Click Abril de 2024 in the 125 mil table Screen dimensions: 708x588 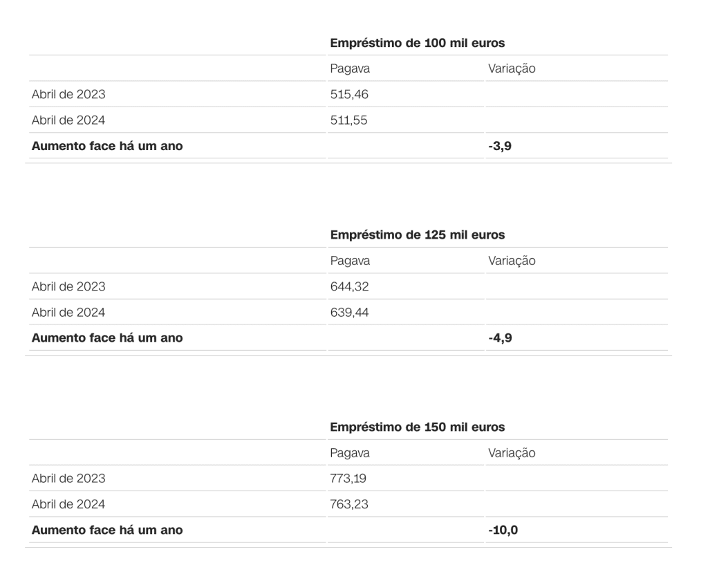68,313
